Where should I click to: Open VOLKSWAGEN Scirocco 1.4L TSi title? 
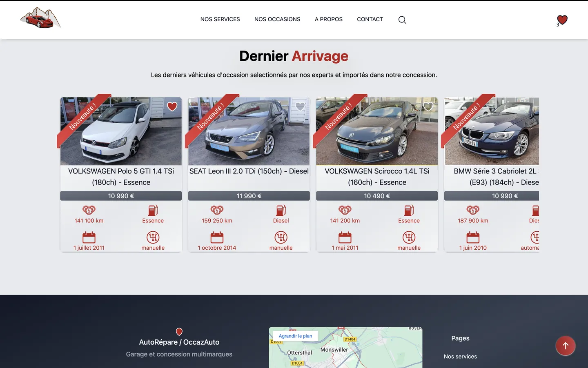(377, 177)
